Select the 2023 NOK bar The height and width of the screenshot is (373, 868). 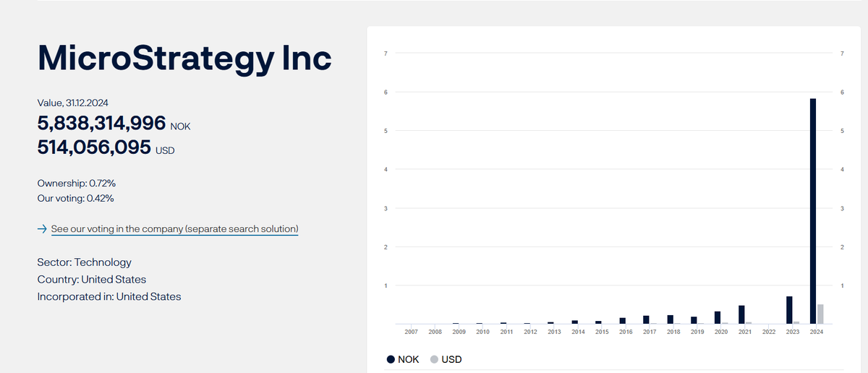(789, 310)
